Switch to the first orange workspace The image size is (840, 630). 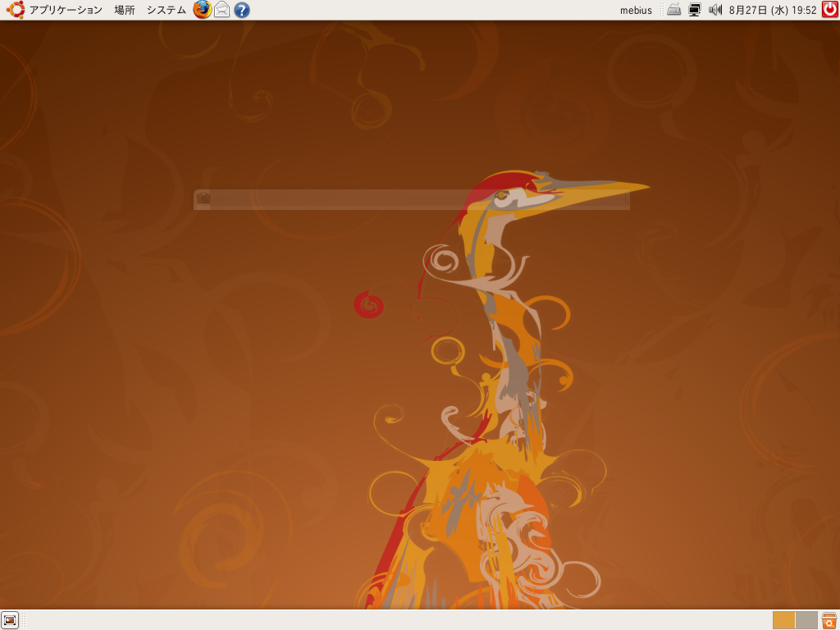tap(783, 620)
